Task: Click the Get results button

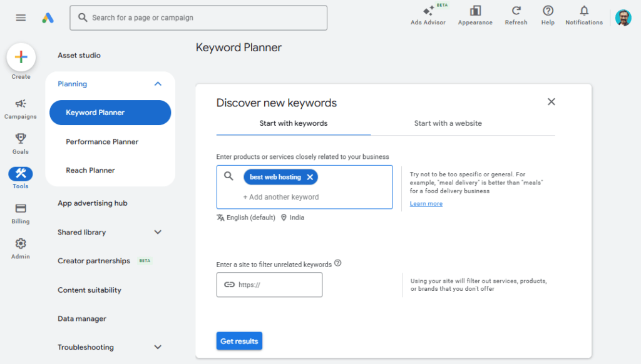Action: tap(239, 341)
